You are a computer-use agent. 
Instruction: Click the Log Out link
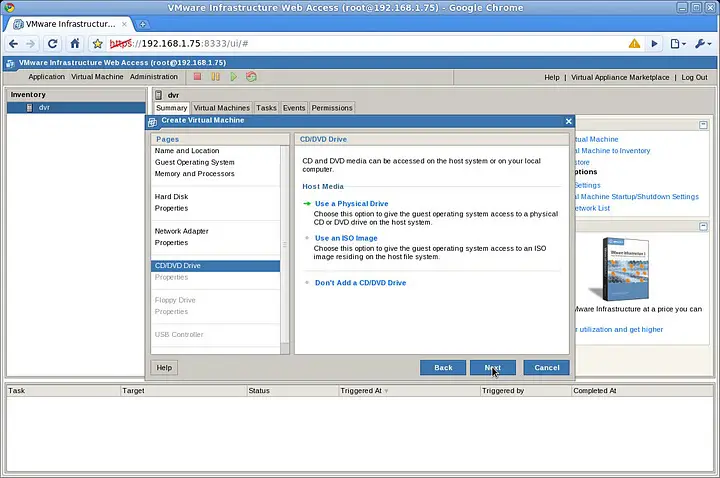coord(694,77)
